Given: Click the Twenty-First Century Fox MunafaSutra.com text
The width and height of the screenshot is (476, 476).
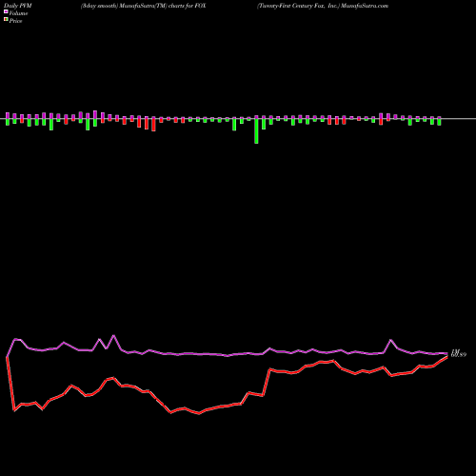Looking at the screenshot, I should 323,6.
